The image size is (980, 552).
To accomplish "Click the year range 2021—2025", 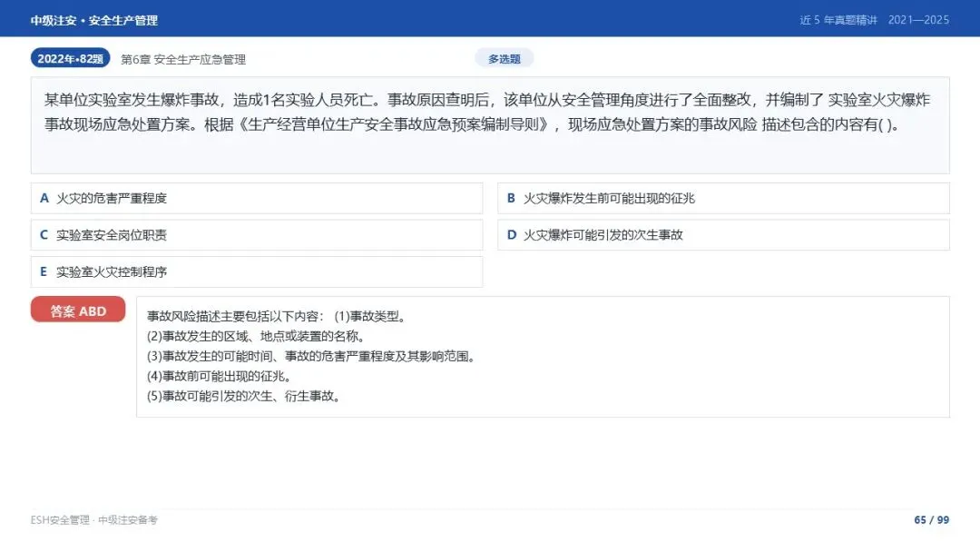I will 918,20.
